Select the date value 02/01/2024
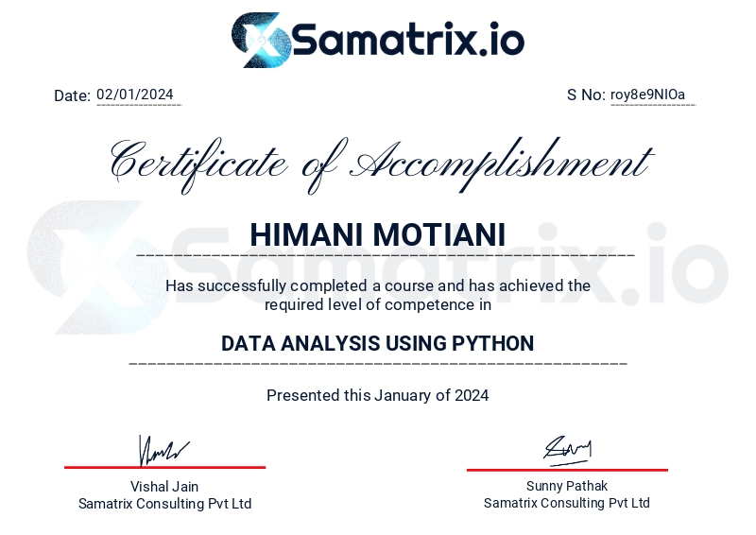 135,95
